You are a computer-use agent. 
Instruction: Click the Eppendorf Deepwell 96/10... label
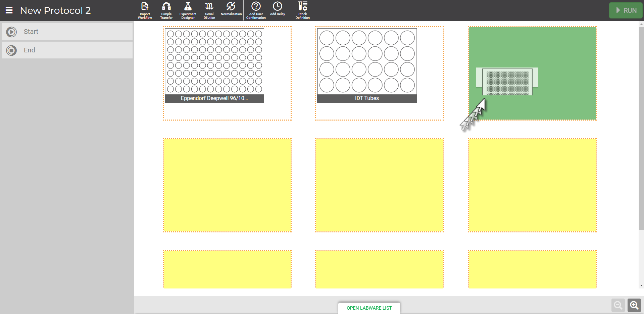pos(214,98)
